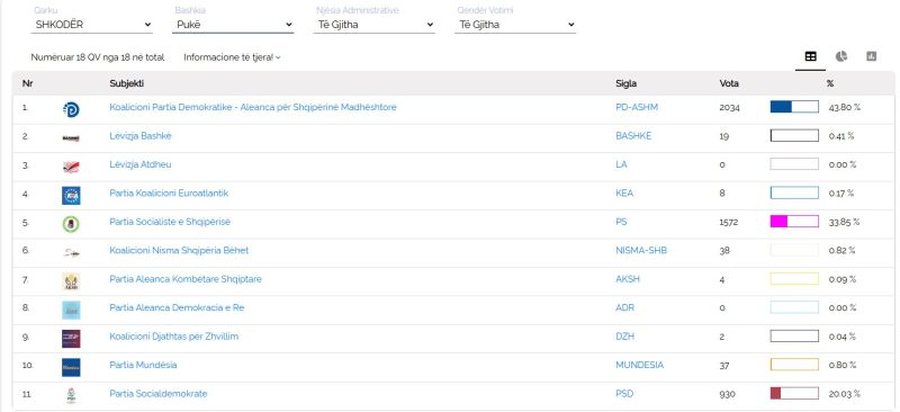
Task: Open Partia Socialdemokrate link
Action: pyautogui.click(x=158, y=394)
